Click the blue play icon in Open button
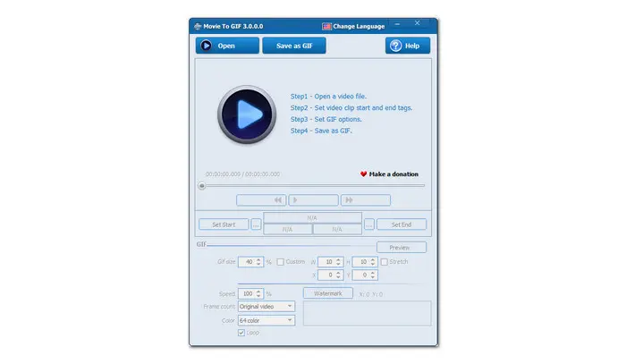Image resolution: width=626 pixels, height=364 pixels. 206,46
